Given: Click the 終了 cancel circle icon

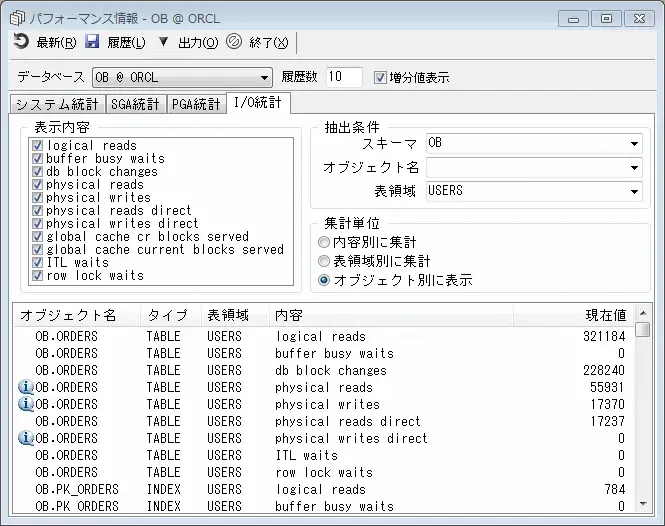Looking at the screenshot, I should point(234,41).
